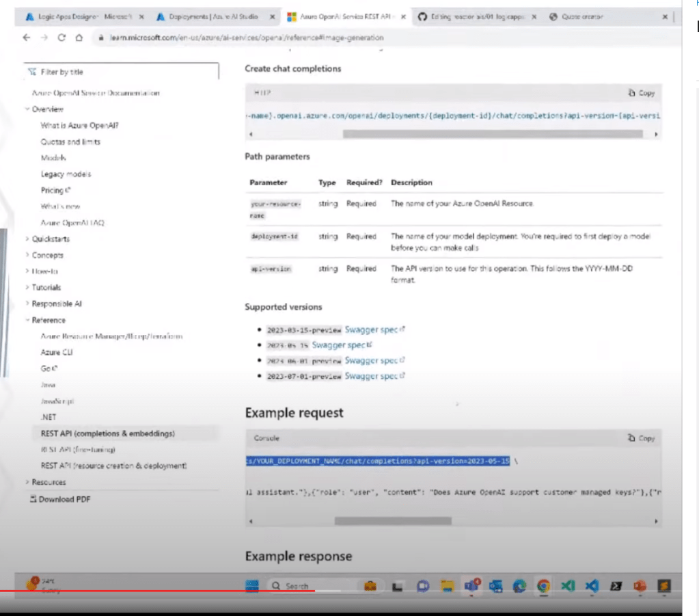Click the HTTP code block horizontal scrollbar
699x616 pixels.
coord(493,134)
